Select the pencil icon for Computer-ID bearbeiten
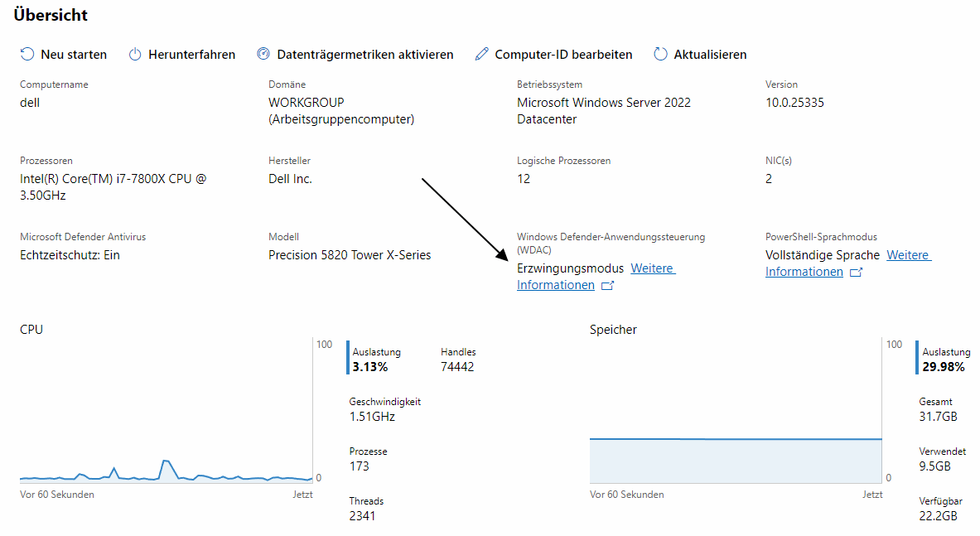 [481, 53]
